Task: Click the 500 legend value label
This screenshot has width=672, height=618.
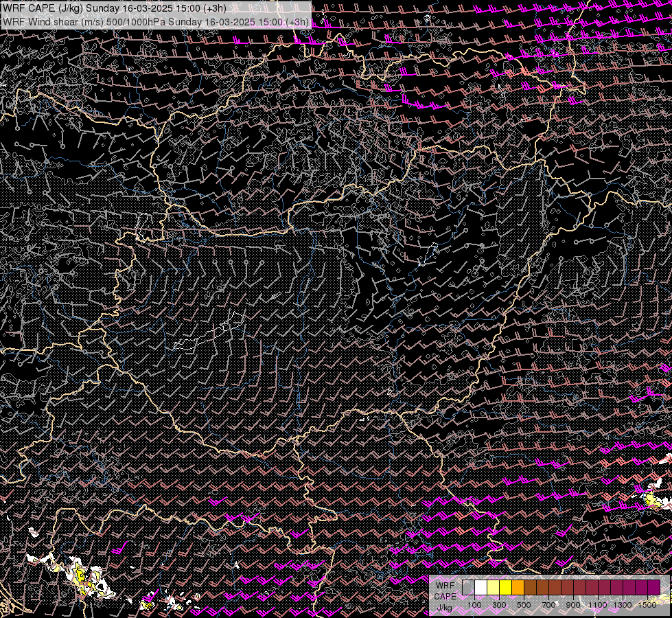Action: click(x=524, y=605)
